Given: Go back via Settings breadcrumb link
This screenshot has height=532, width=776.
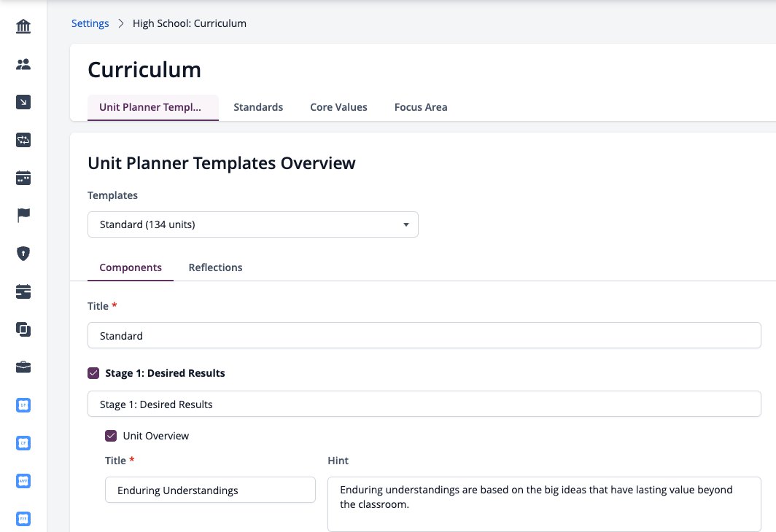Looking at the screenshot, I should [x=90, y=23].
